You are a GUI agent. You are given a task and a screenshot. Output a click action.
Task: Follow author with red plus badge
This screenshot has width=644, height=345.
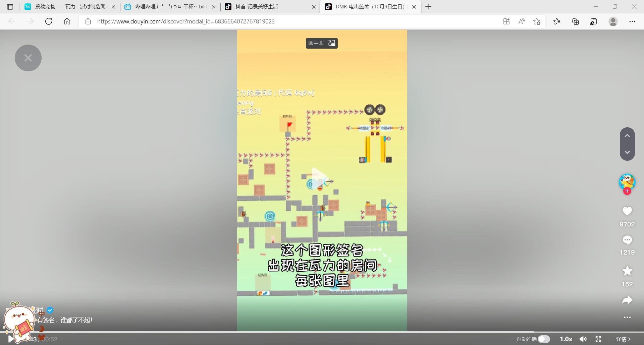coord(627,191)
